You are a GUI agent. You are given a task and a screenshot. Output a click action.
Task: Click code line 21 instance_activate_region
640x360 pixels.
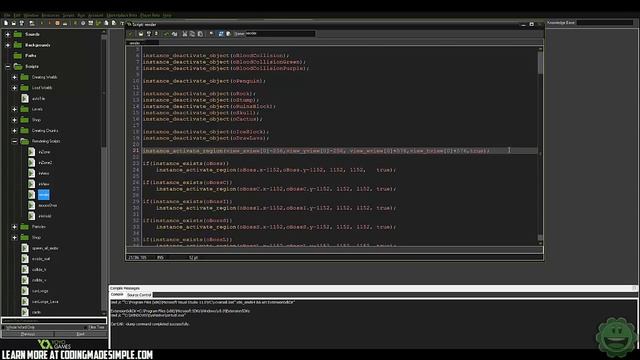point(316,151)
